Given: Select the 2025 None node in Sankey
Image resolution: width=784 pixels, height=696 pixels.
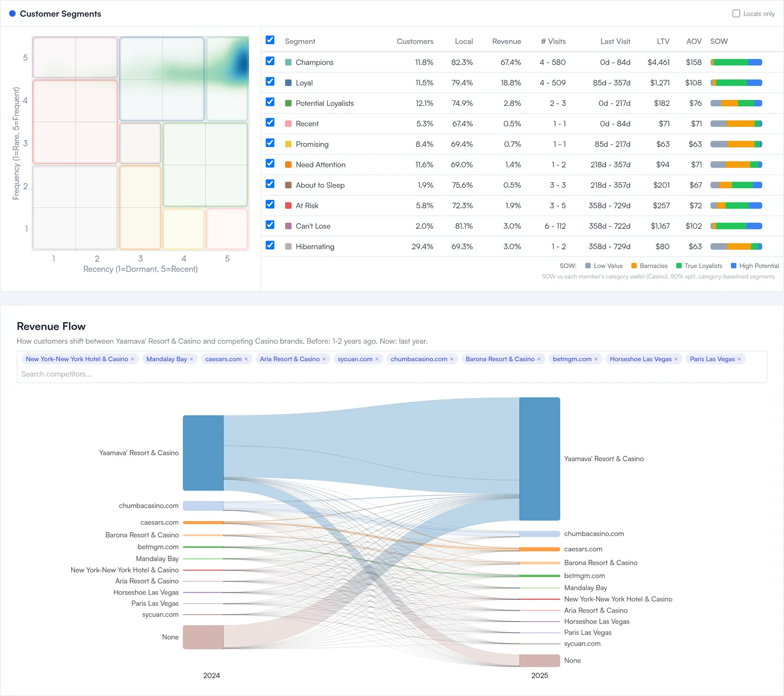Looking at the screenshot, I should pyautogui.click(x=539, y=661).
